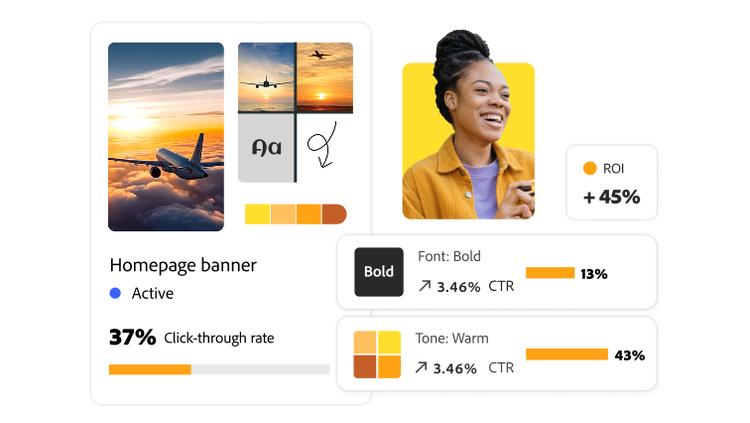Select the front-facing airplane thumbnail
Image resolution: width=750 pixels, height=423 pixels.
click(x=266, y=77)
